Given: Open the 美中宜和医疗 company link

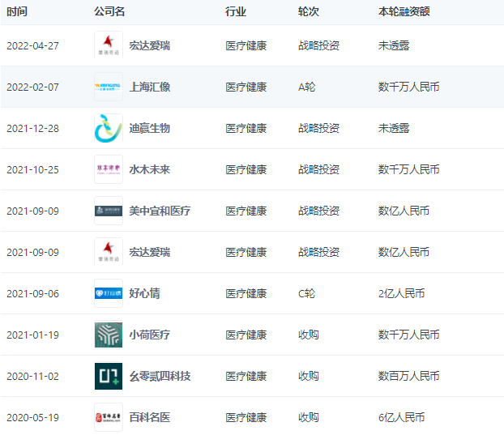Looking at the screenshot, I should [x=160, y=211].
